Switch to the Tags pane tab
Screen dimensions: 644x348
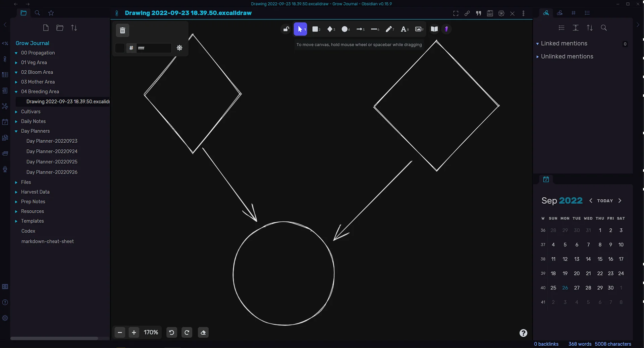(573, 13)
